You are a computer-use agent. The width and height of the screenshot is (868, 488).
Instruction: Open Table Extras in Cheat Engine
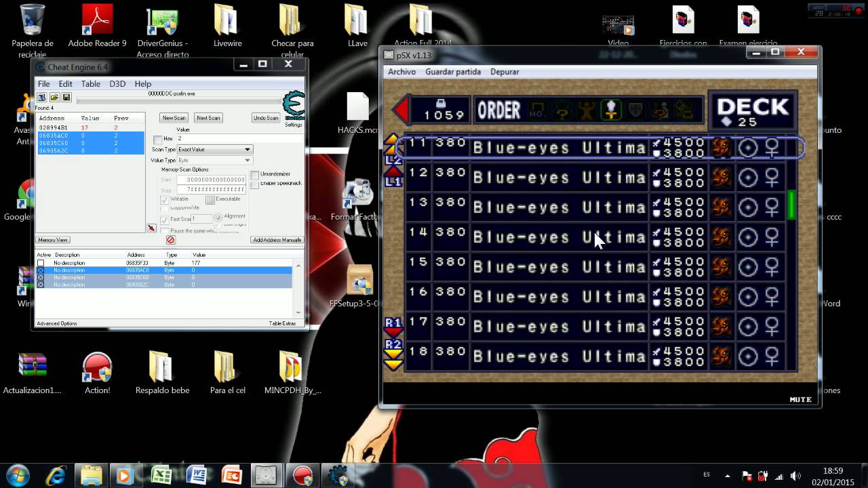282,323
